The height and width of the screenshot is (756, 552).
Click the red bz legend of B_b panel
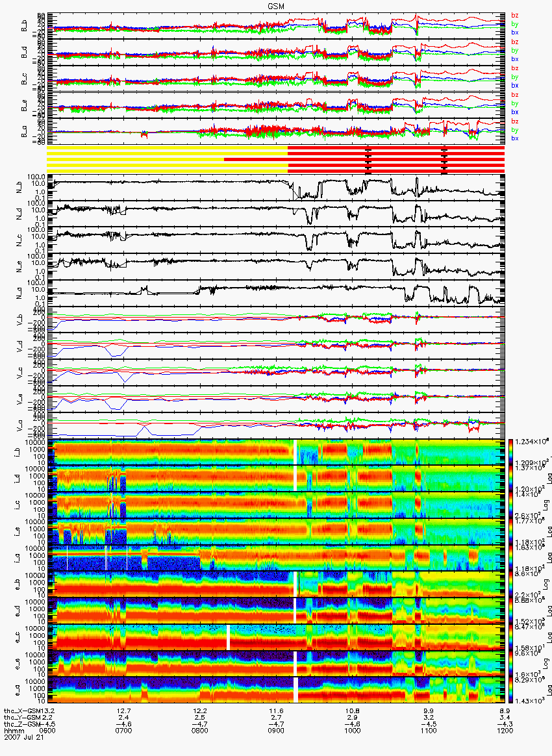click(x=515, y=16)
